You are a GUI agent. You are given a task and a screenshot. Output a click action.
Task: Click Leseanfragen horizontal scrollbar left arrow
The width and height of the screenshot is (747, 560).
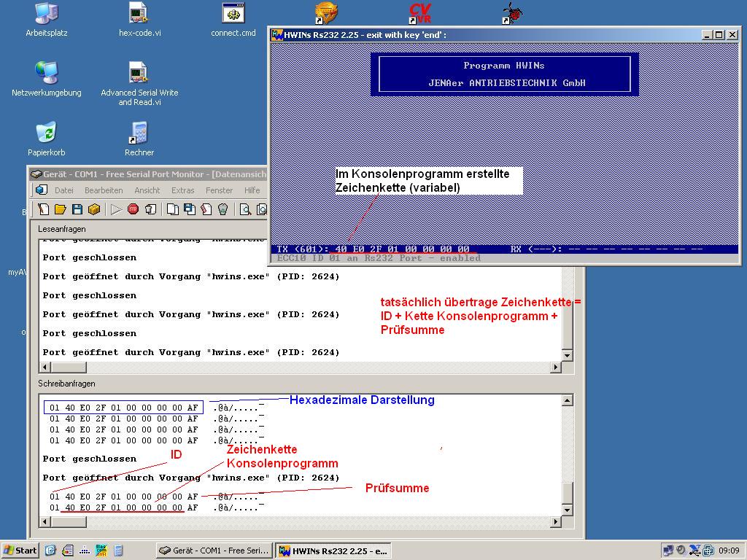coord(45,367)
